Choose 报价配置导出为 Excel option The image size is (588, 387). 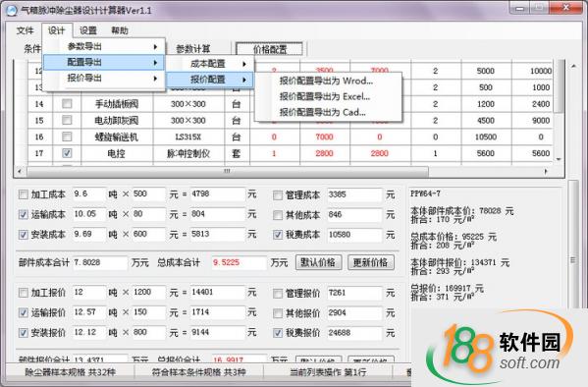pyautogui.click(x=325, y=96)
